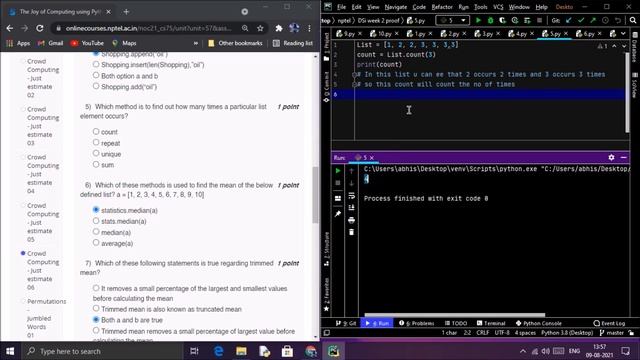The image size is (640, 360).
Task: Click Git Push green arrow icon
Action: (x=593, y=20)
